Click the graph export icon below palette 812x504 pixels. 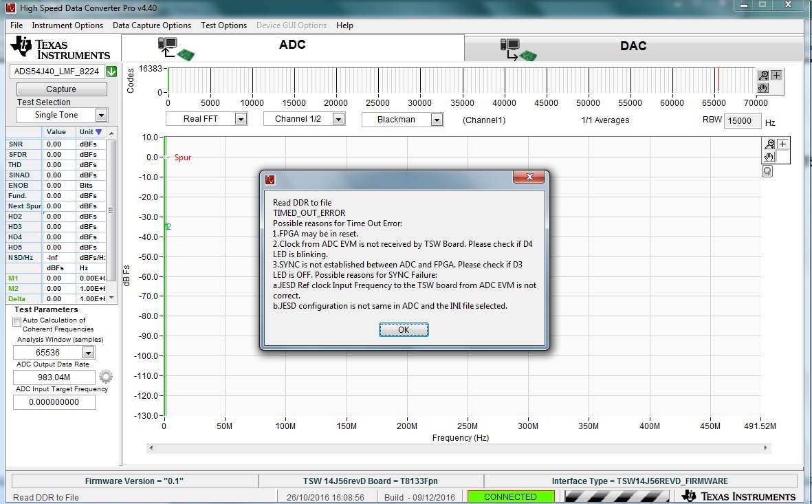tap(767, 171)
